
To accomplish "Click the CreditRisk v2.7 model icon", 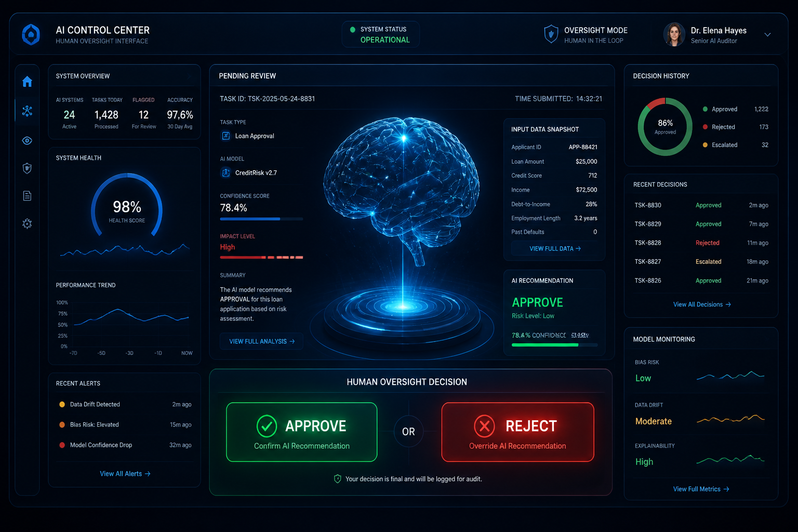I will pos(226,173).
